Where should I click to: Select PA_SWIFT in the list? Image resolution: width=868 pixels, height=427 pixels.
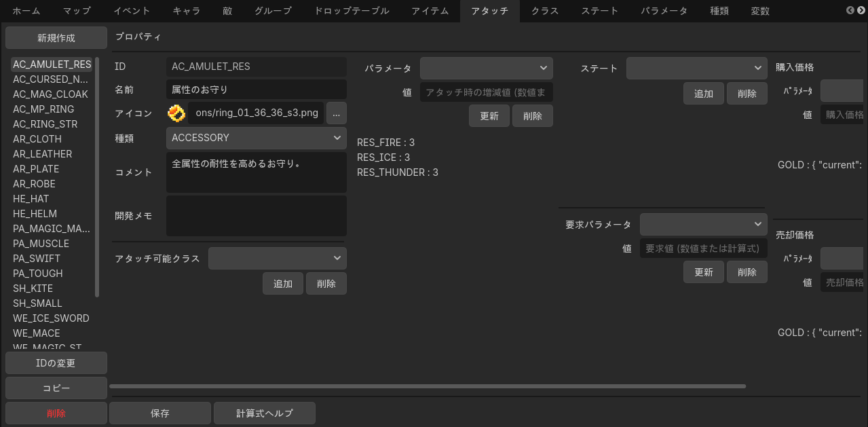[x=51, y=259]
